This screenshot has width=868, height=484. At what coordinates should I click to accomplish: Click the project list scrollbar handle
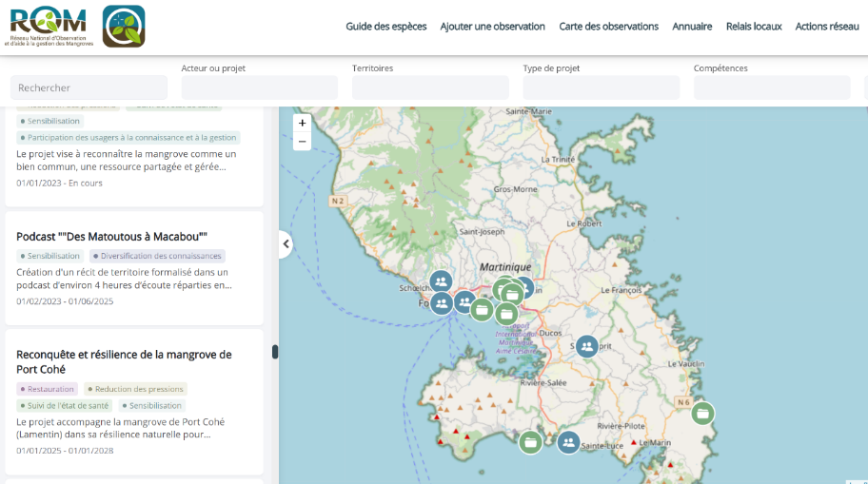click(275, 352)
